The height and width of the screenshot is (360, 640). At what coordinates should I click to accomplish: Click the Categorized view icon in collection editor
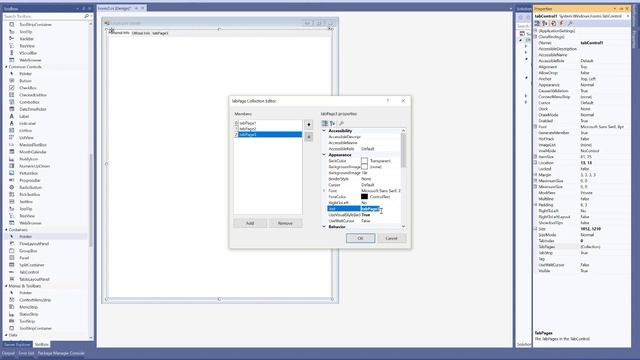(324, 123)
